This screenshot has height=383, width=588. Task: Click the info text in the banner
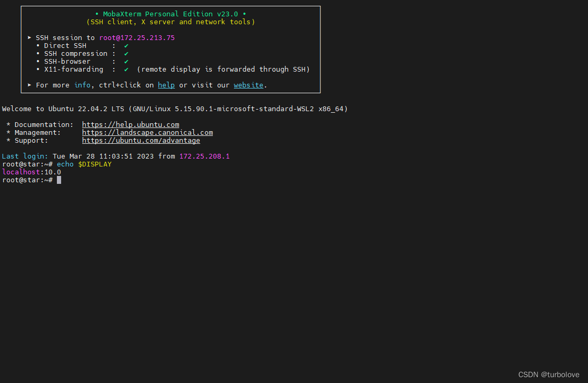click(82, 85)
